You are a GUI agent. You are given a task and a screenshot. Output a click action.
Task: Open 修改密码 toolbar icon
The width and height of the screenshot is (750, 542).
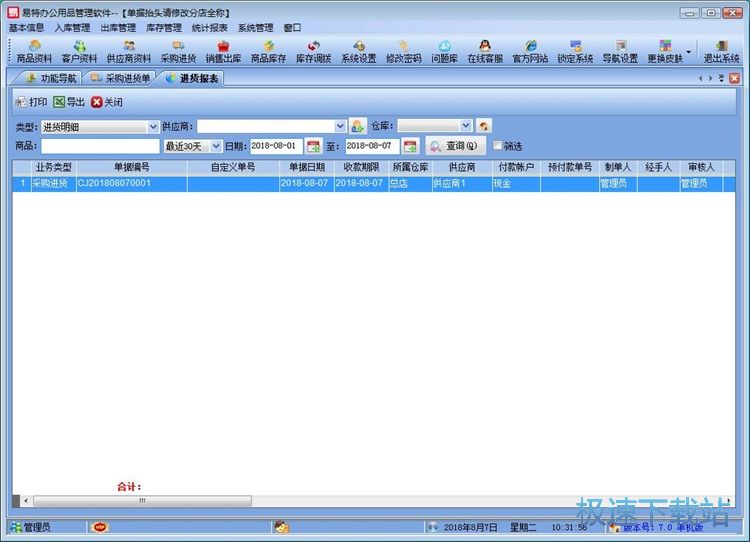tap(404, 52)
